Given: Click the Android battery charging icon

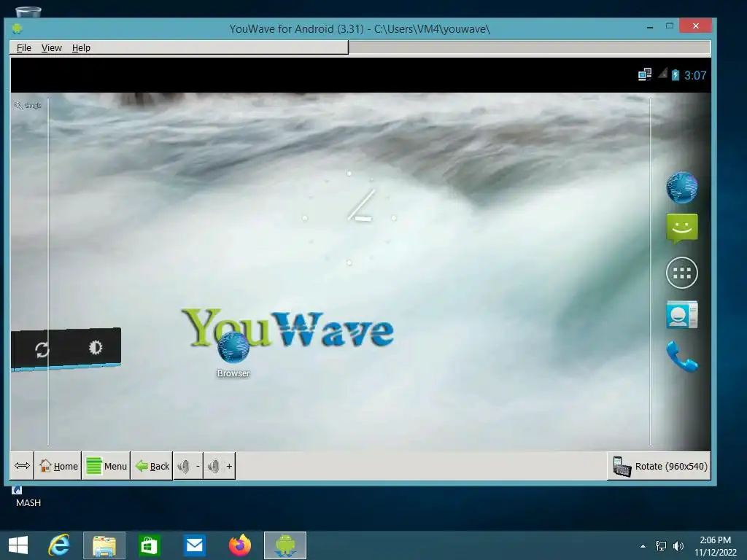Looking at the screenshot, I should tap(675, 75).
